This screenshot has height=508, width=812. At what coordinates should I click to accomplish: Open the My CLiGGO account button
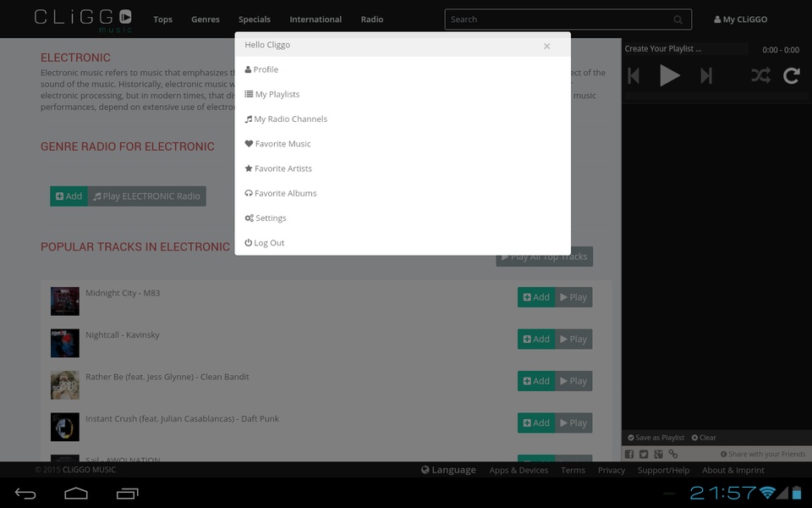click(741, 19)
